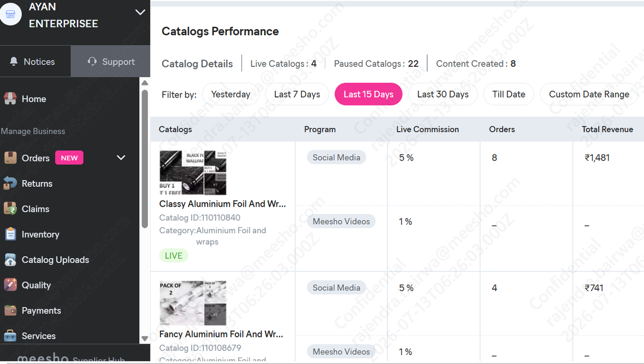Click Catalog ID:110110840 text
Viewport: 644px width, 364px height.
tap(200, 218)
